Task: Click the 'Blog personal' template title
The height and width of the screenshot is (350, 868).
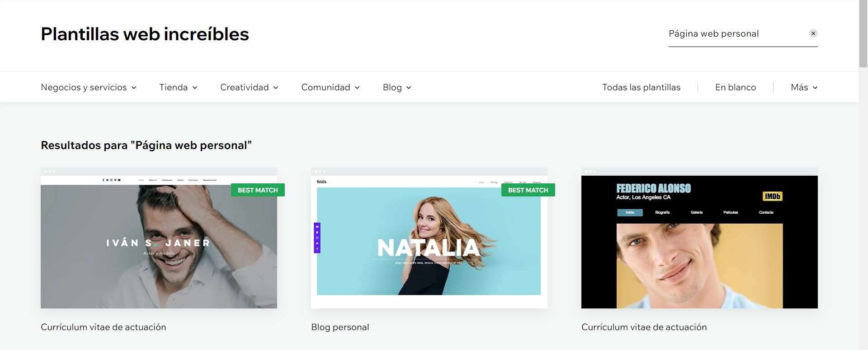Action: pyautogui.click(x=340, y=327)
